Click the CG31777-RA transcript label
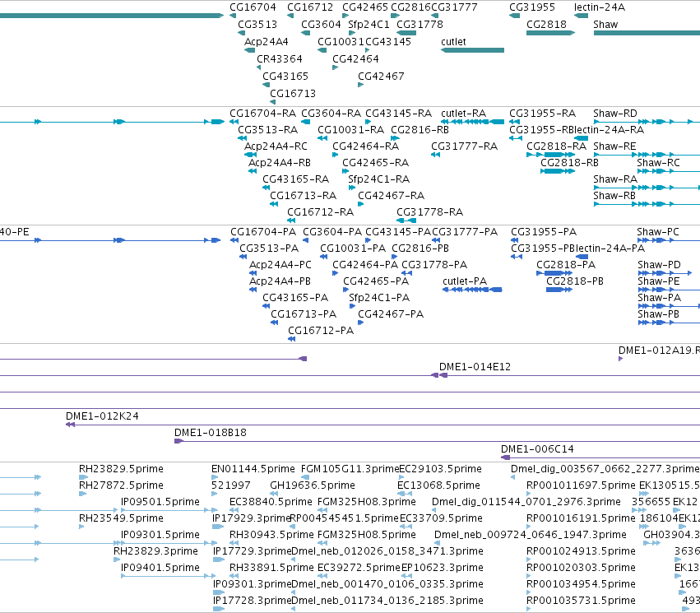Viewport: 700px width, 613px height. (464, 146)
